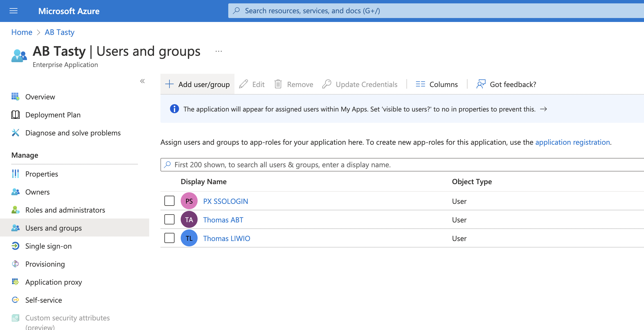Focus the global Search resources field
The image size is (644, 330).
coord(436,11)
